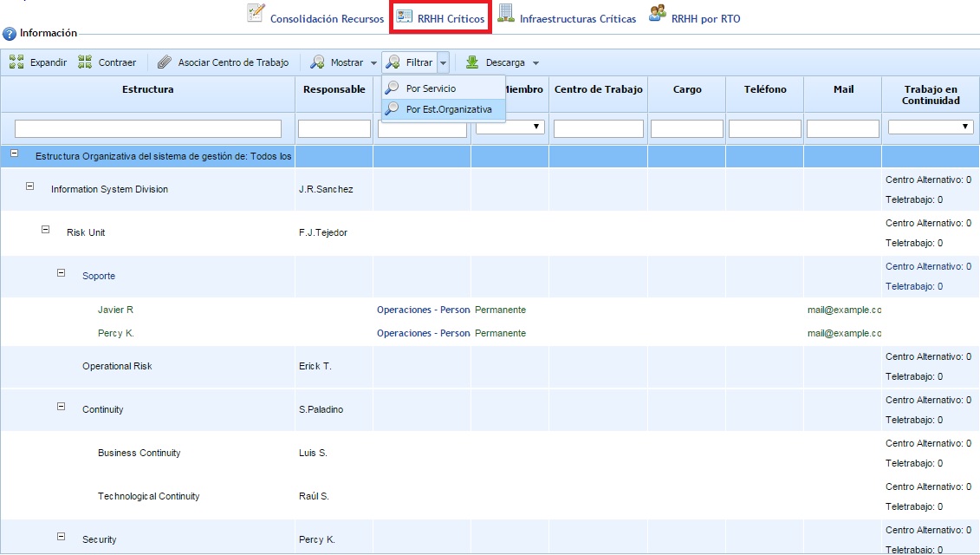
Task: Click the RRHH por RTO people icon
Action: (658, 13)
